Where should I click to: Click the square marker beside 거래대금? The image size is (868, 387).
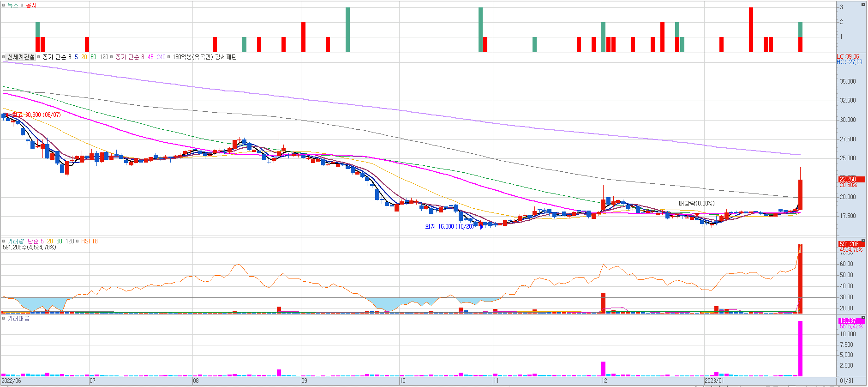tap(4, 318)
